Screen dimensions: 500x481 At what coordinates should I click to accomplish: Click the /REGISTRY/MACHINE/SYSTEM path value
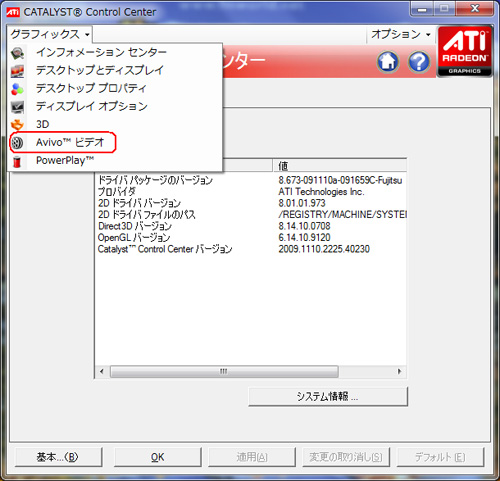point(342,214)
